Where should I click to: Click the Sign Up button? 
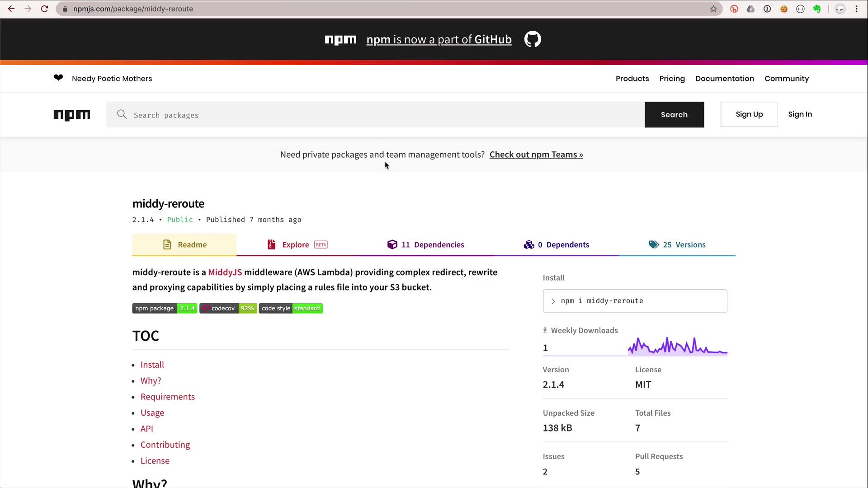click(749, 114)
